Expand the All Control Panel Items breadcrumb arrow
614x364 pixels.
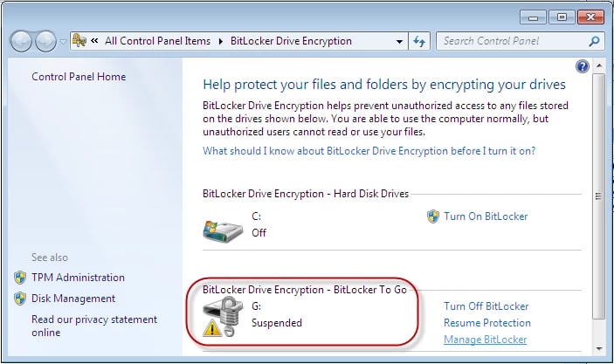[x=220, y=41]
